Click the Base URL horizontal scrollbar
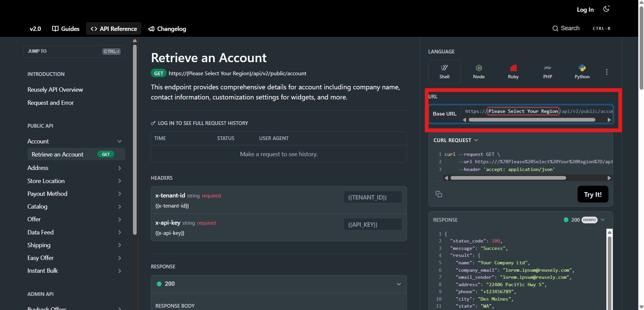Viewport: 644px width, 310px height. [532, 120]
